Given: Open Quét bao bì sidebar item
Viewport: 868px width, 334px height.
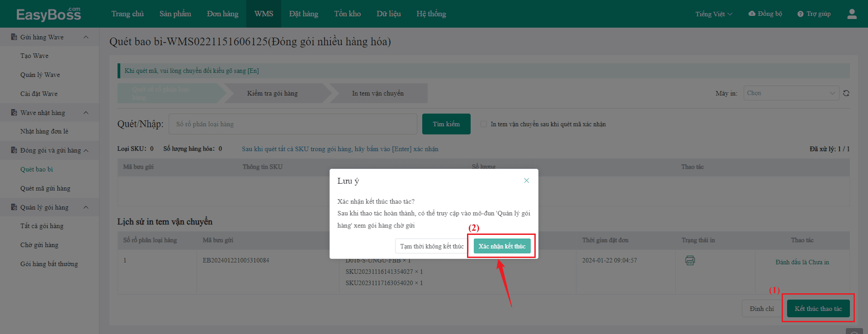Looking at the screenshot, I should tap(37, 169).
